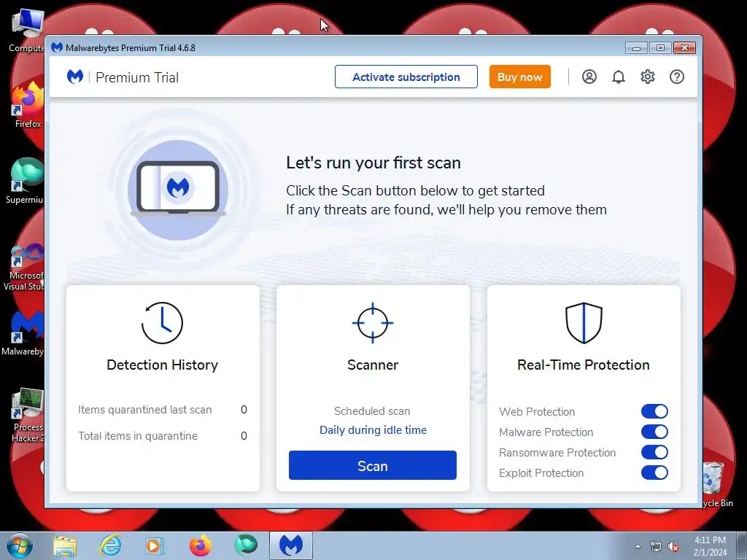747x560 pixels.
Task: Click 'Let's run your first scan' heading
Action: pos(373,163)
